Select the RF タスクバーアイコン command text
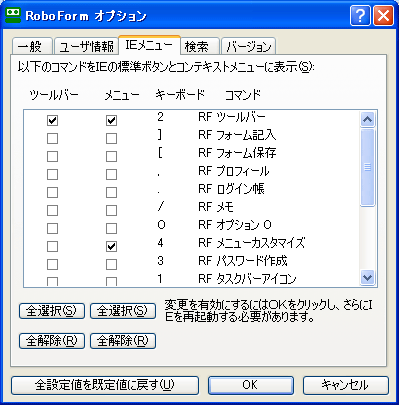399x405 pixels. pyautogui.click(x=247, y=278)
